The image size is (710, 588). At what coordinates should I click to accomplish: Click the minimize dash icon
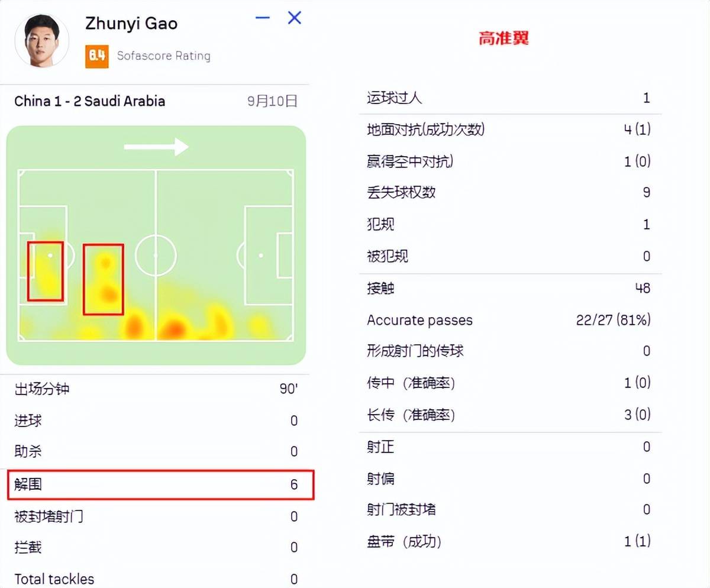pyautogui.click(x=263, y=18)
